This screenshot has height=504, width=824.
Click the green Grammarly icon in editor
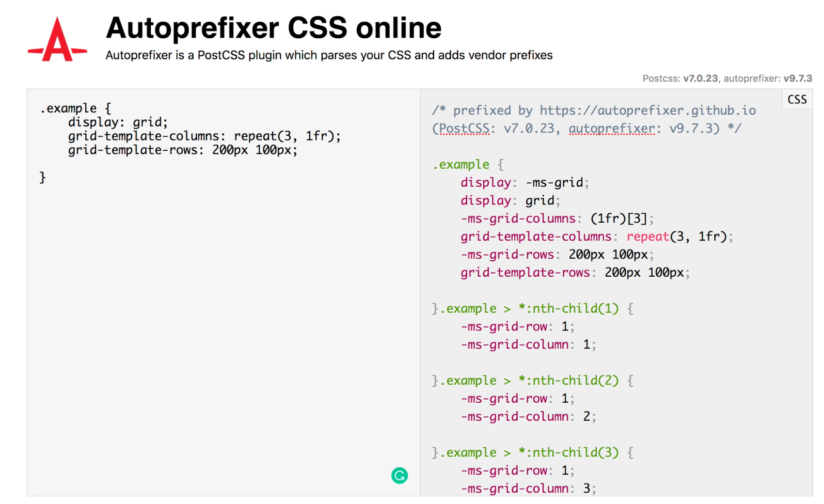pos(399,475)
